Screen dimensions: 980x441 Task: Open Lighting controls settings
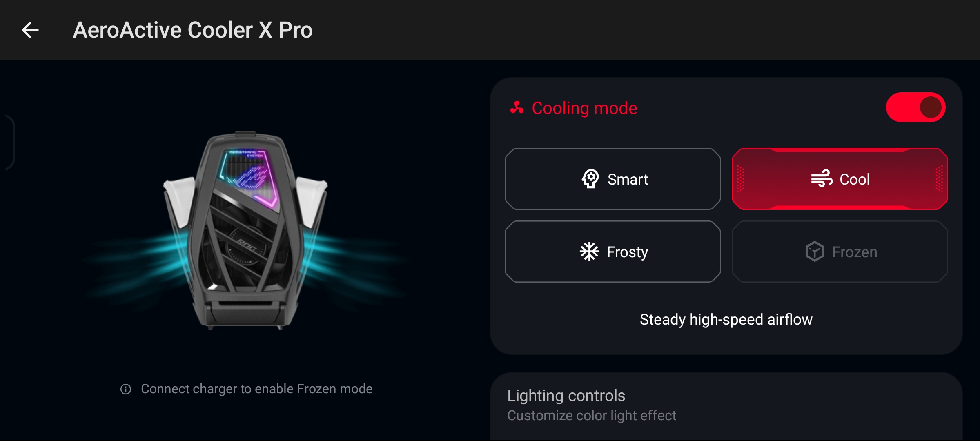click(726, 405)
